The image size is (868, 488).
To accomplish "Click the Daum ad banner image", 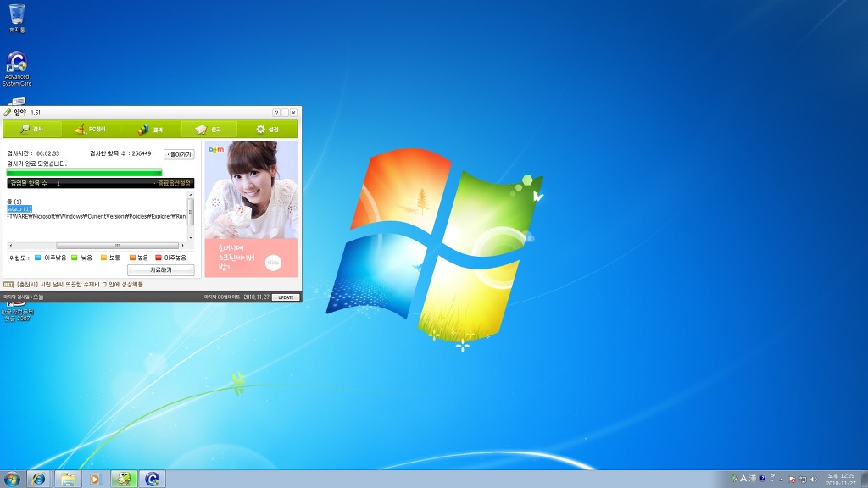I will pos(251,208).
